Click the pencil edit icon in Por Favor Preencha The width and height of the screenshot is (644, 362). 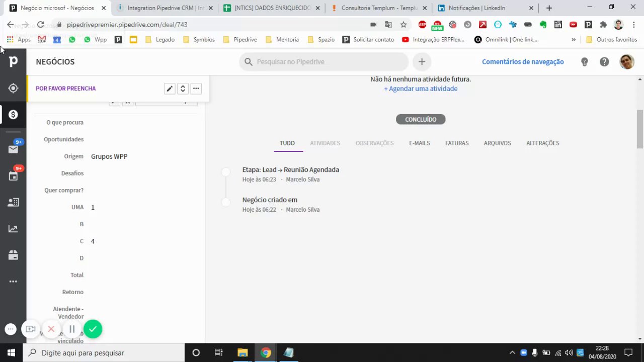(x=170, y=88)
